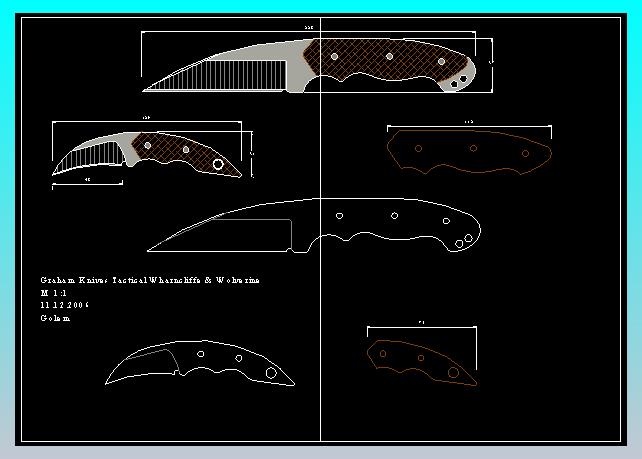This screenshot has width=642, height=459.
Task: Select the large brown handle scale outline
Action: tap(469, 152)
